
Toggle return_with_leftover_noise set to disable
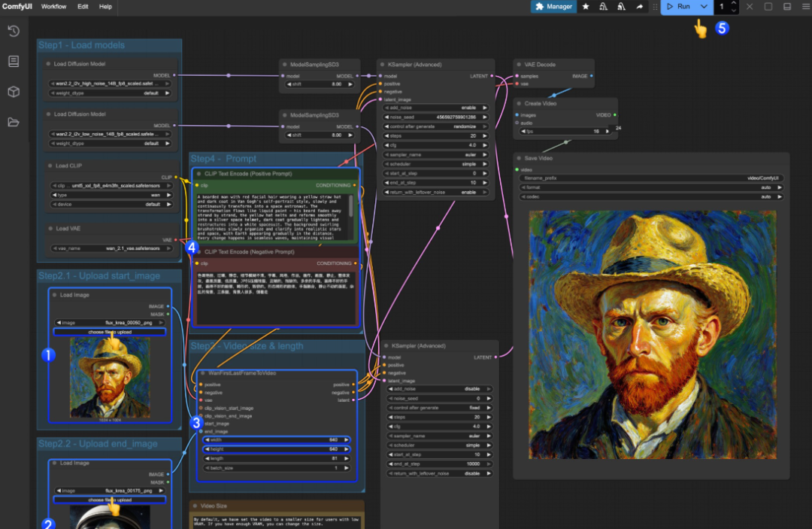click(x=440, y=473)
